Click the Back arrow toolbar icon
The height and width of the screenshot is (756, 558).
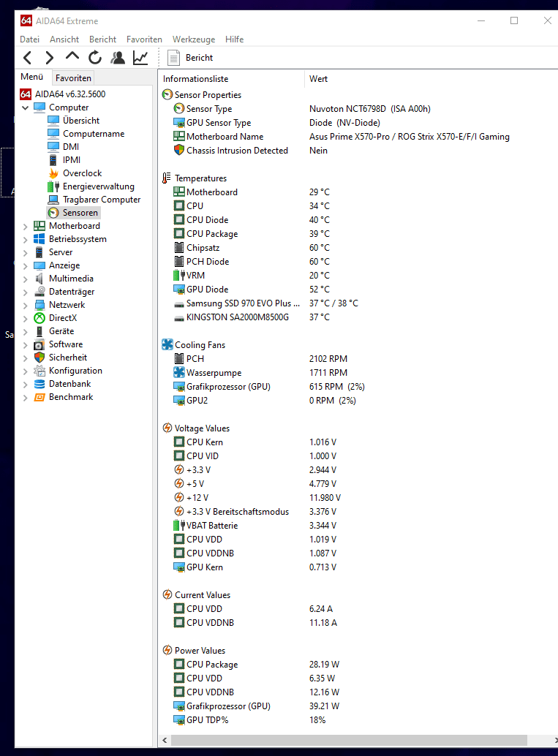coord(28,58)
